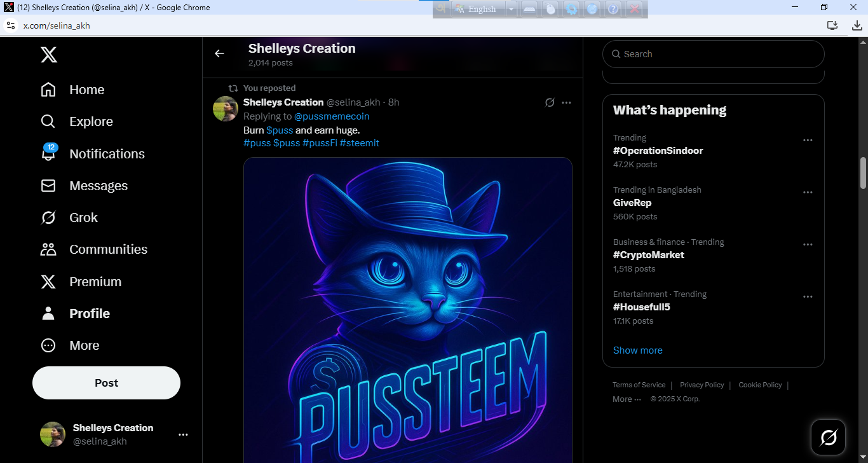Click the page's vertical scrollbar thumb
Viewport: 868px width, 463px height.
pos(863,173)
